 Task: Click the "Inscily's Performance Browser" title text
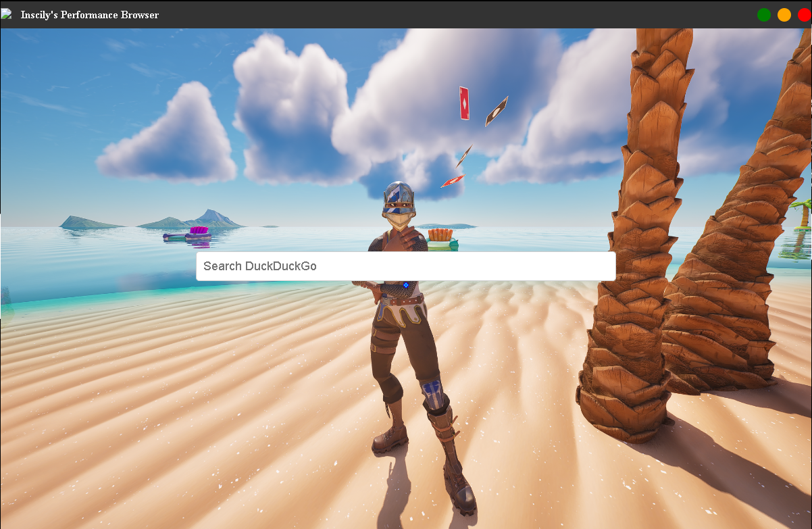coord(90,15)
